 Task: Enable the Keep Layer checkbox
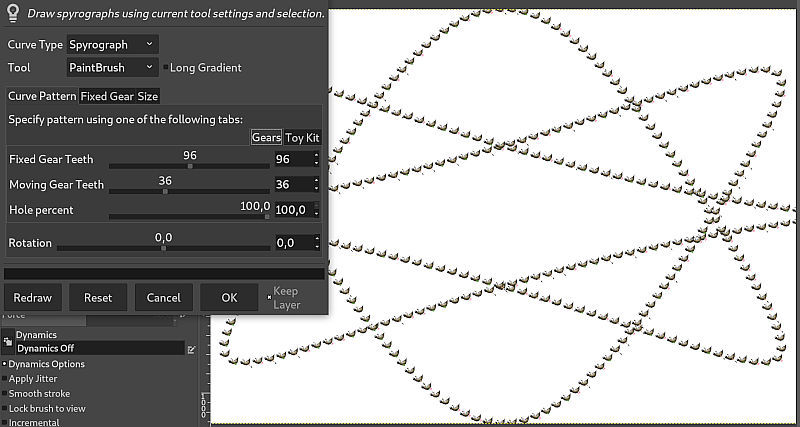click(269, 297)
